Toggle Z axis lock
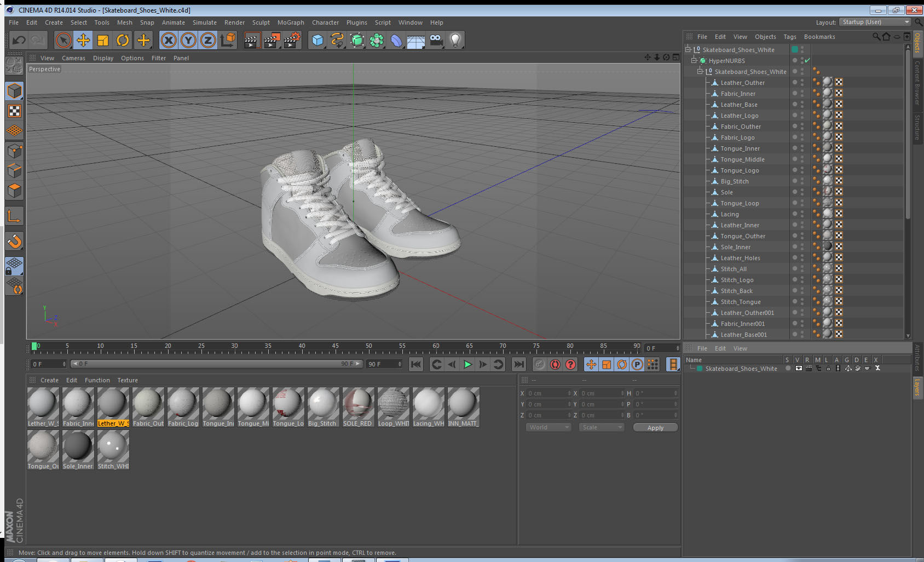924x562 pixels. 208,40
